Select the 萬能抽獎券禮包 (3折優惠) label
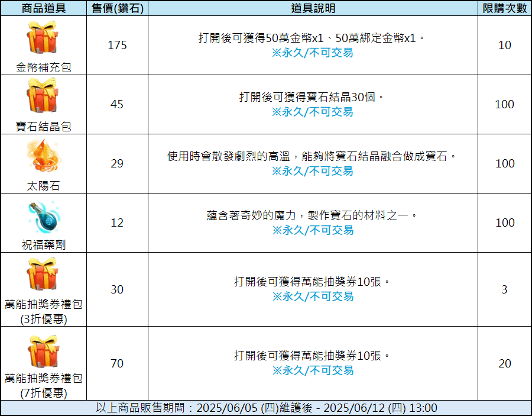The image size is (532, 416). tap(43, 311)
